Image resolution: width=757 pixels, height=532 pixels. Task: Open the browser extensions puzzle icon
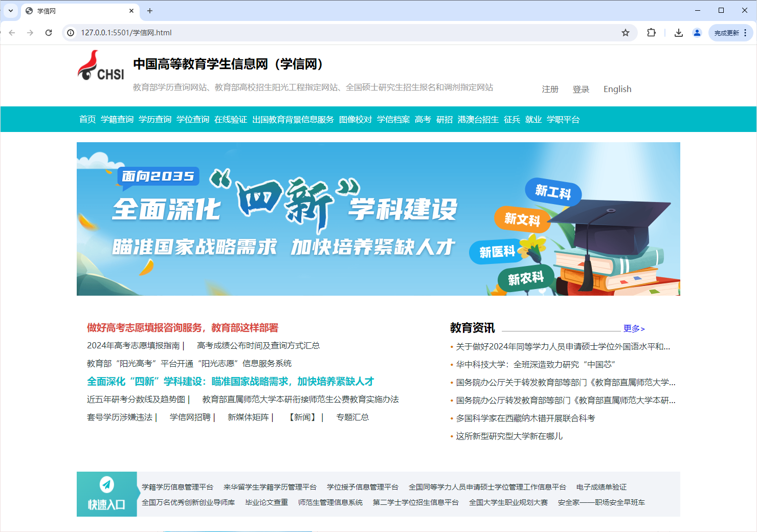tap(651, 33)
